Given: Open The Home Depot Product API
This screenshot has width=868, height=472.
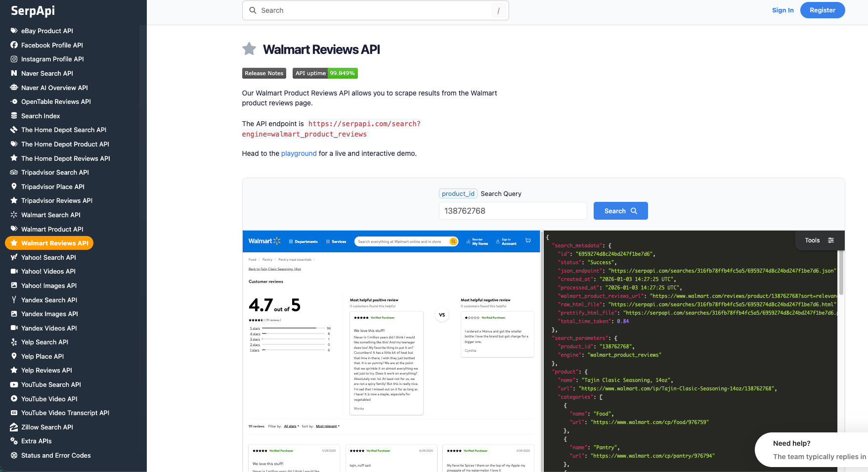Looking at the screenshot, I should point(65,144).
